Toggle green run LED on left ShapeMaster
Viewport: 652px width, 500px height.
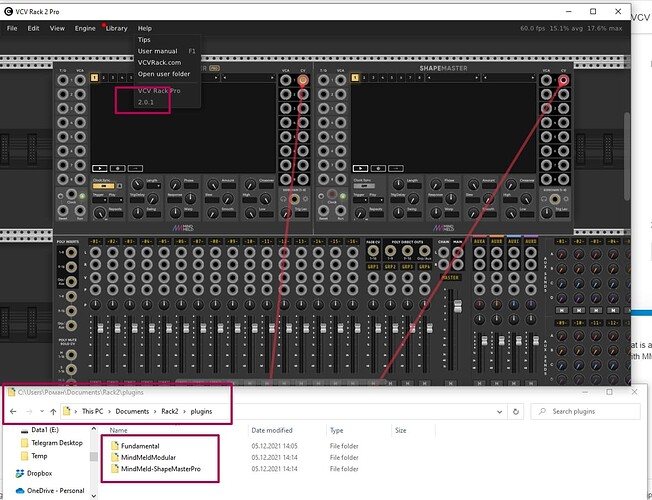pyautogui.click(x=82, y=196)
